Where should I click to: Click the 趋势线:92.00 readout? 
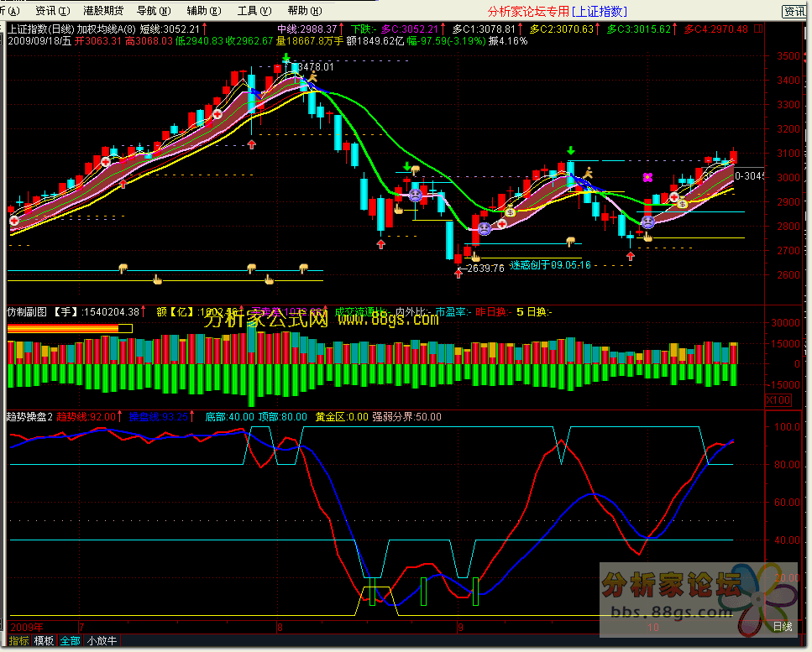tap(86, 416)
